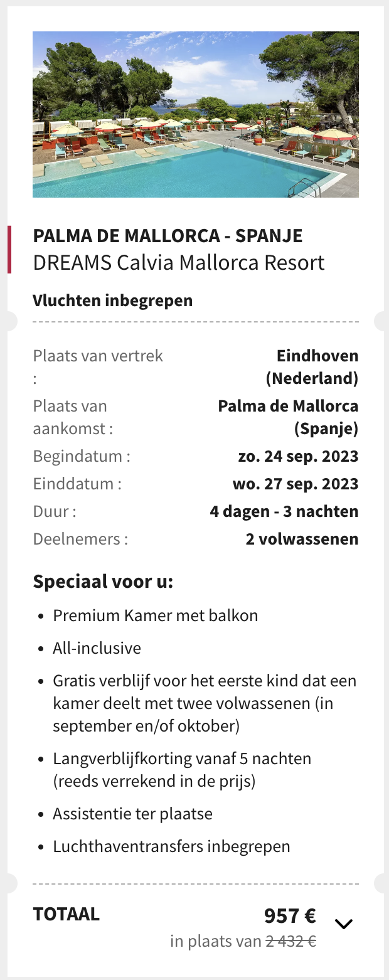389x980 pixels.
Task: Click the Luchthaventransfers inbegrepen item
Action: 172,846
